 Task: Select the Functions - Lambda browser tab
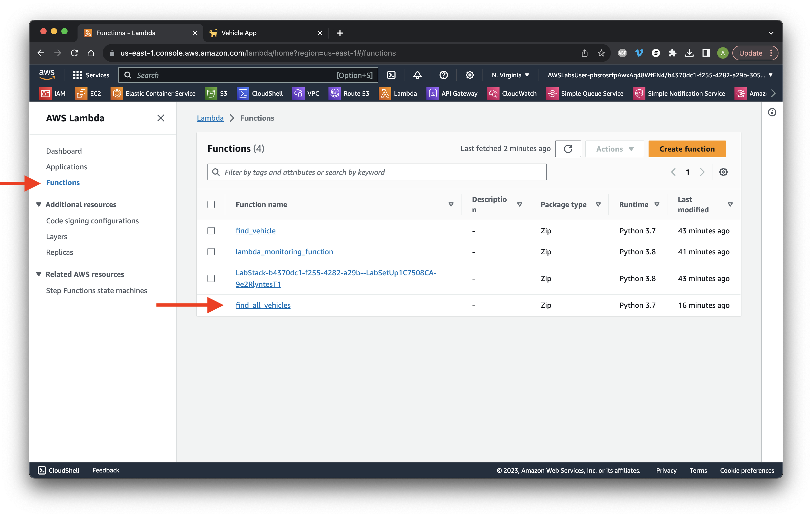click(x=140, y=33)
